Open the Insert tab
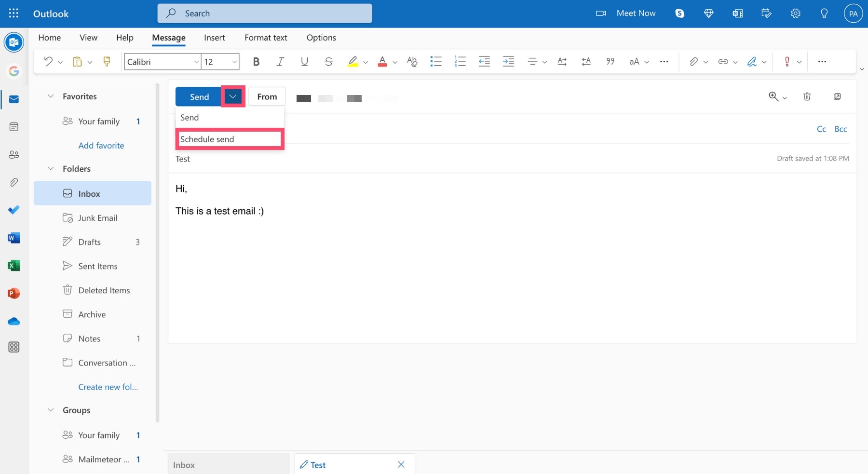Viewport: 868px width, 474px height. [215, 38]
